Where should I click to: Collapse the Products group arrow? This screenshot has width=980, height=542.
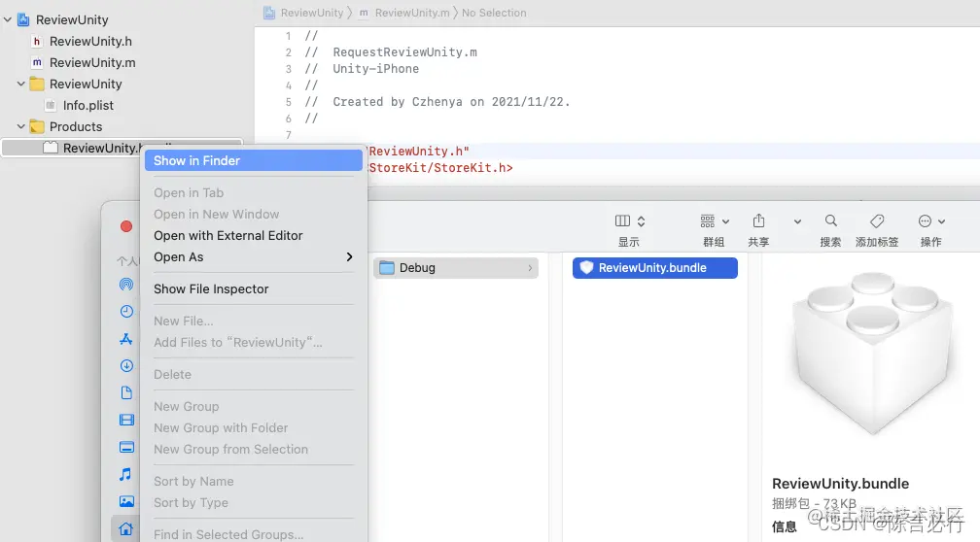point(20,126)
